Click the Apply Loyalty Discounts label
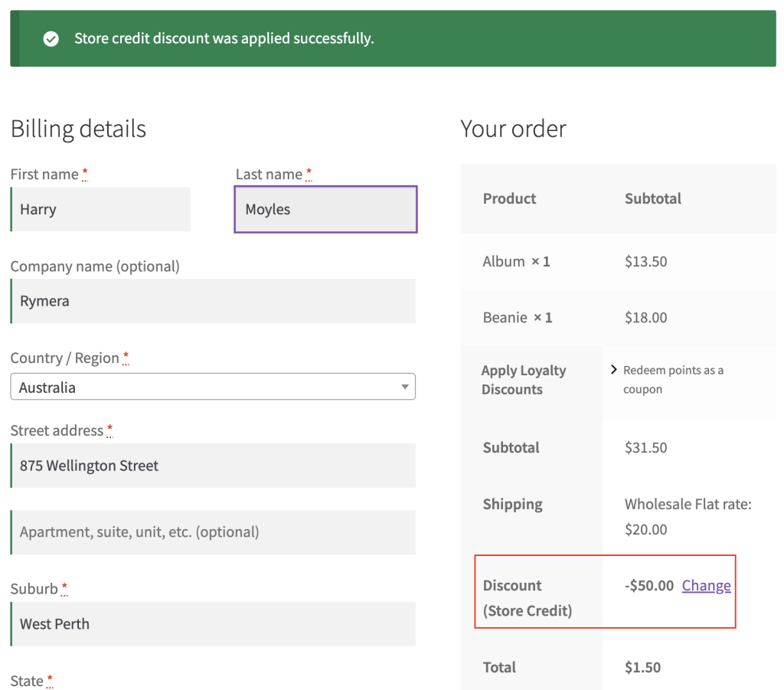This screenshot has height=690, width=784. [x=524, y=380]
